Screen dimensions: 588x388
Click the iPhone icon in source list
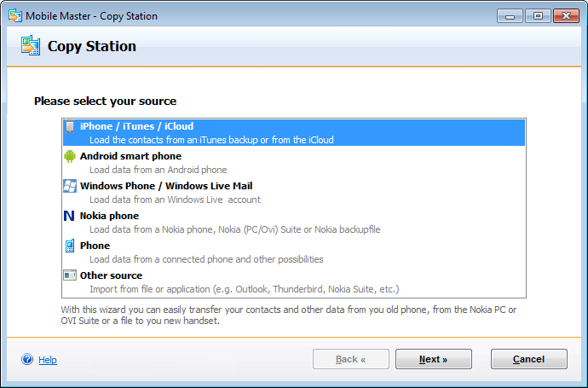[x=70, y=127]
